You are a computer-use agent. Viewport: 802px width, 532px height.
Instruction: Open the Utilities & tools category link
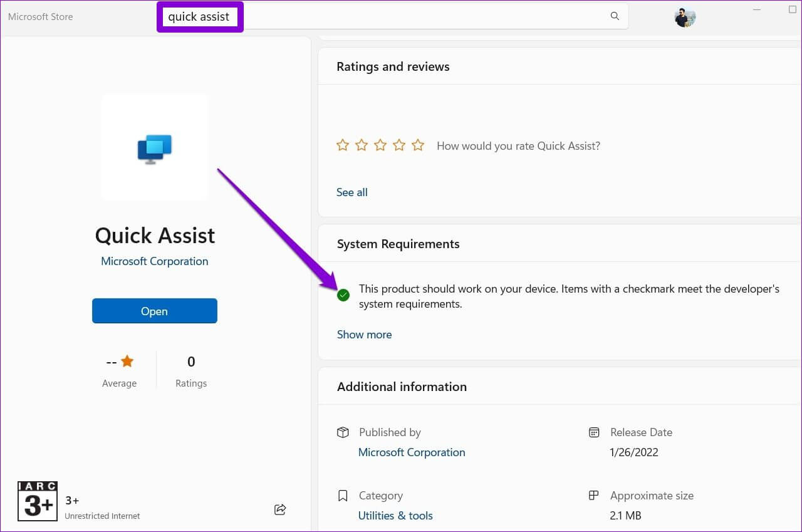(x=395, y=516)
